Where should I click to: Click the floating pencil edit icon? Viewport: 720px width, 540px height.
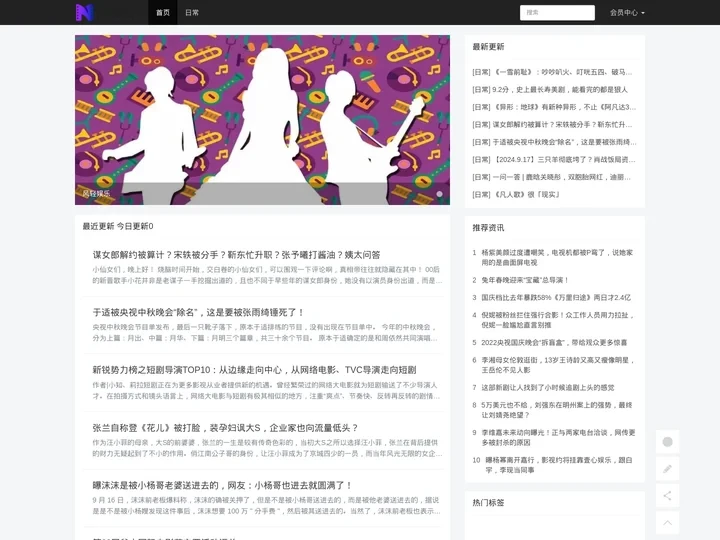(x=668, y=469)
